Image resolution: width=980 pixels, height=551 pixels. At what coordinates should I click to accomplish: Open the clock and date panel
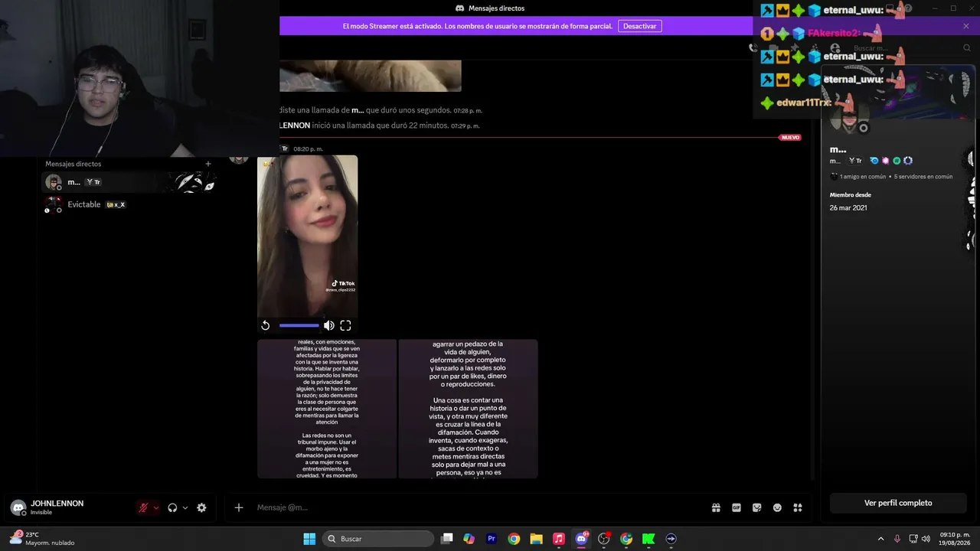click(955, 539)
